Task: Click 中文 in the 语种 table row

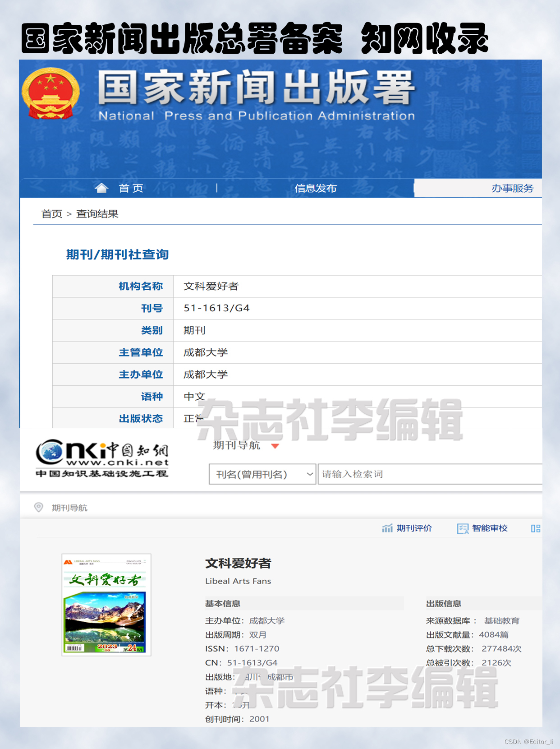Action: [194, 397]
